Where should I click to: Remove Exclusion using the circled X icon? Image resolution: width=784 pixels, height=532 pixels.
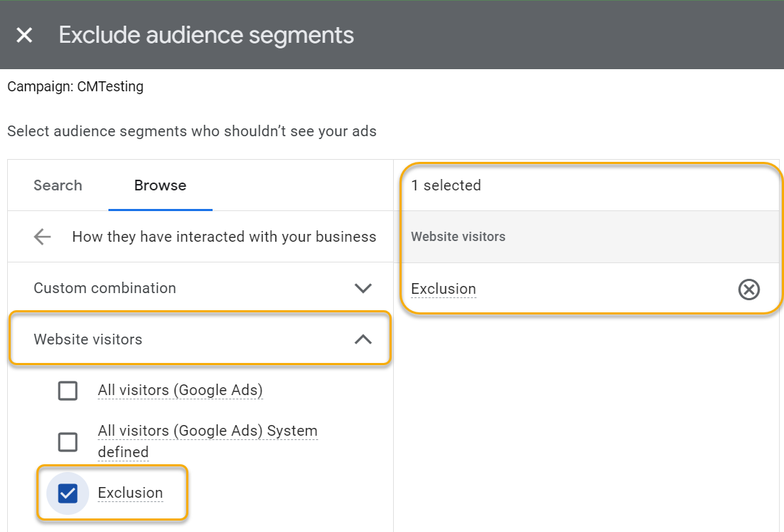click(x=748, y=290)
